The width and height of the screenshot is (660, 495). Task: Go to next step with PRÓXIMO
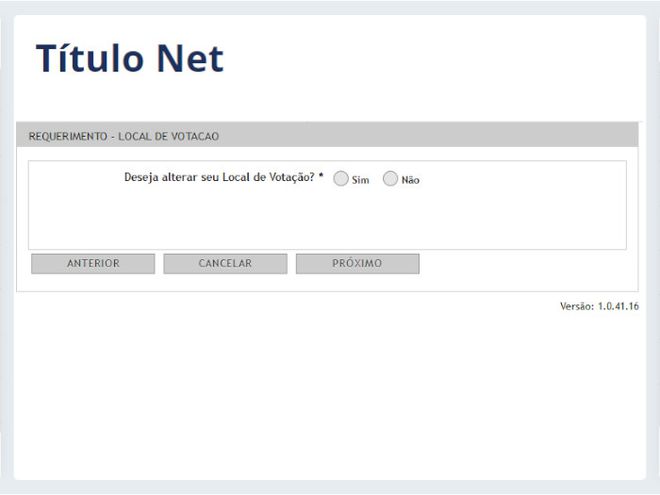pos(357,263)
